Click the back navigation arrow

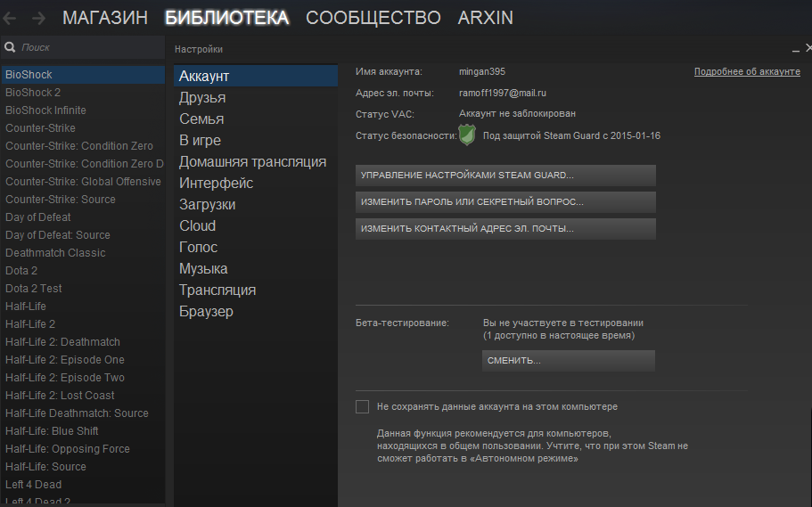(9, 19)
